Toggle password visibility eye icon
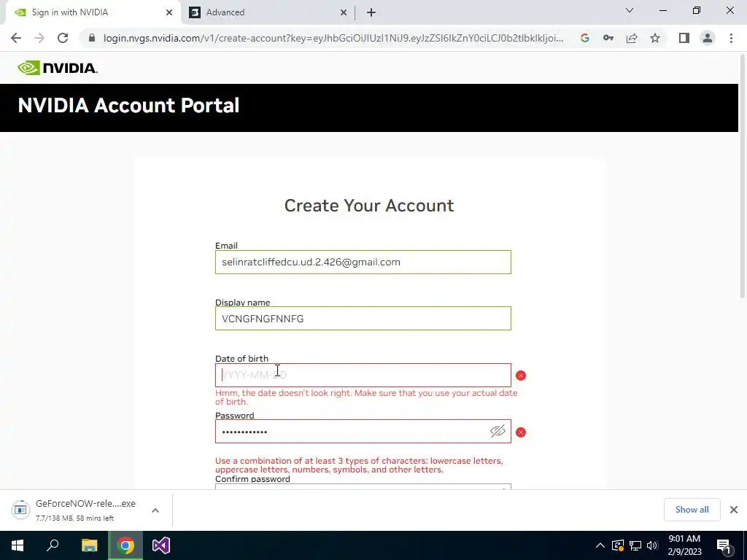This screenshot has height=560, width=747. tap(498, 432)
